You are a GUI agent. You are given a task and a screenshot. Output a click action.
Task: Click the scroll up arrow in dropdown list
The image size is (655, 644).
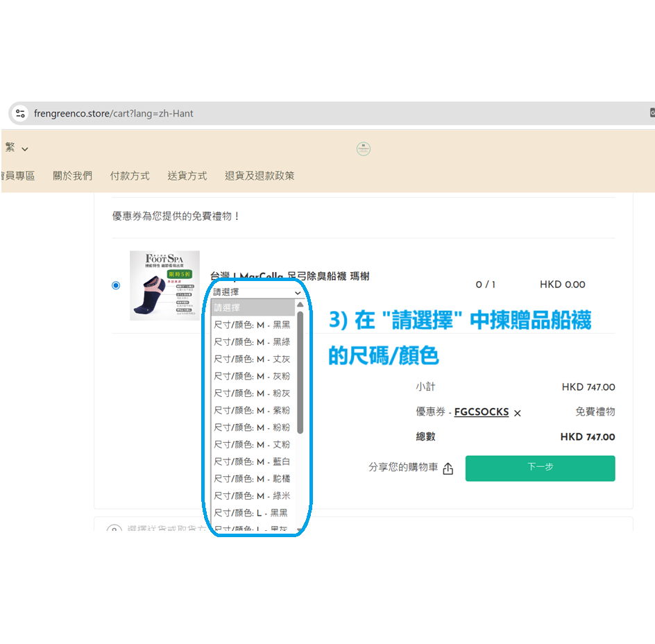[x=300, y=305]
